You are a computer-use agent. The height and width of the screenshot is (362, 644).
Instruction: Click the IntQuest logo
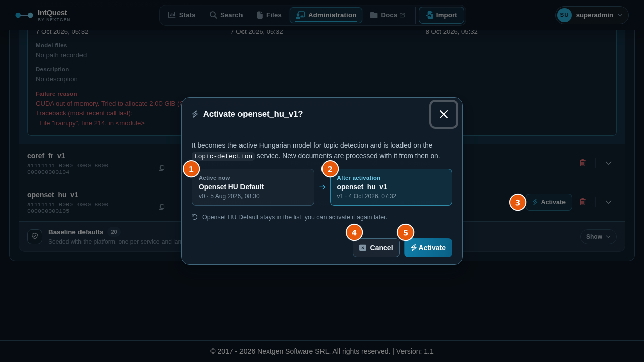(43, 15)
